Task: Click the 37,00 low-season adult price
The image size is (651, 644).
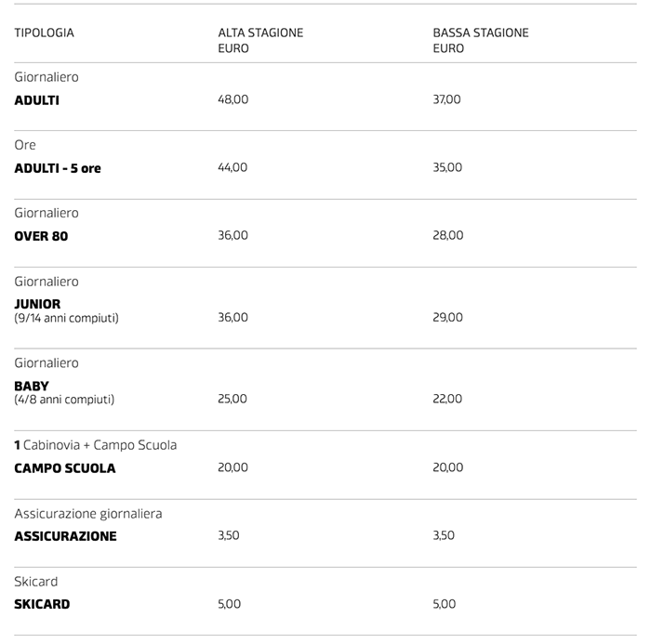Action: click(x=446, y=99)
